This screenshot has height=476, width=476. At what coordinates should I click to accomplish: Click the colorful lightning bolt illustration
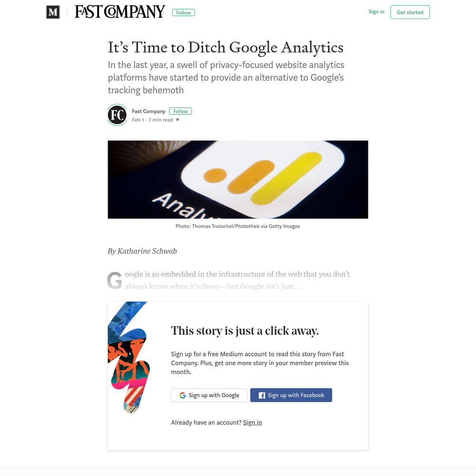pyautogui.click(x=129, y=357)
